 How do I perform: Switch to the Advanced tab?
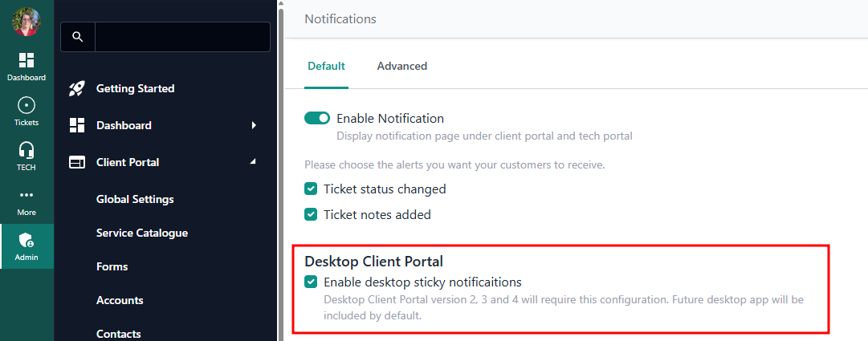tap(401, 66)
